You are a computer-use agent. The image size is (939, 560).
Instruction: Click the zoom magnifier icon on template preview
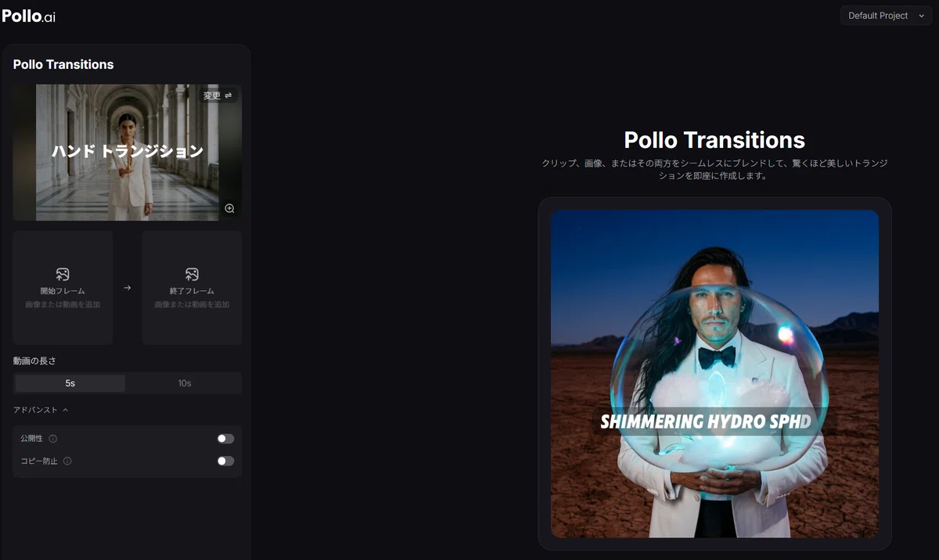229,208
